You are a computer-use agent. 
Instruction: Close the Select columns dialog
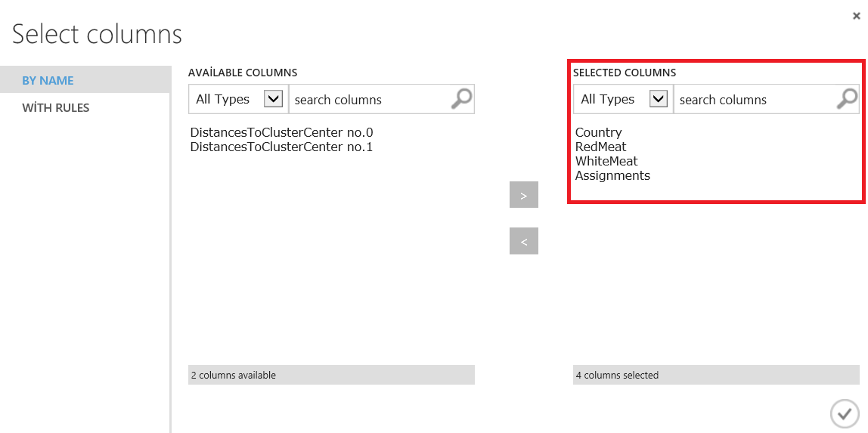[x=856, y=16]
